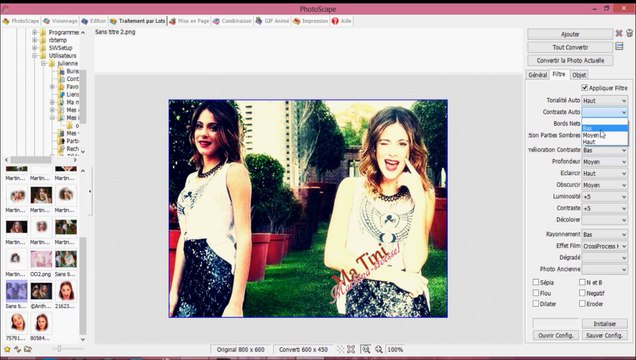The width and height of the screenshot is (636, 360).
Task: Open the Impression tab
Action: 311,21
